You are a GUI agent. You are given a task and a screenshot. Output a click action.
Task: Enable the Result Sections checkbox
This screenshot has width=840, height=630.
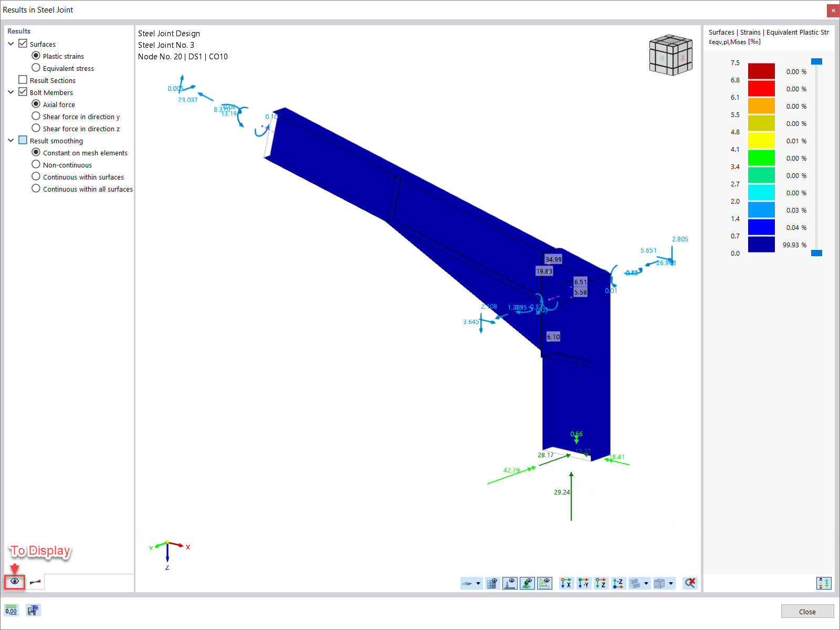(23, 80)
